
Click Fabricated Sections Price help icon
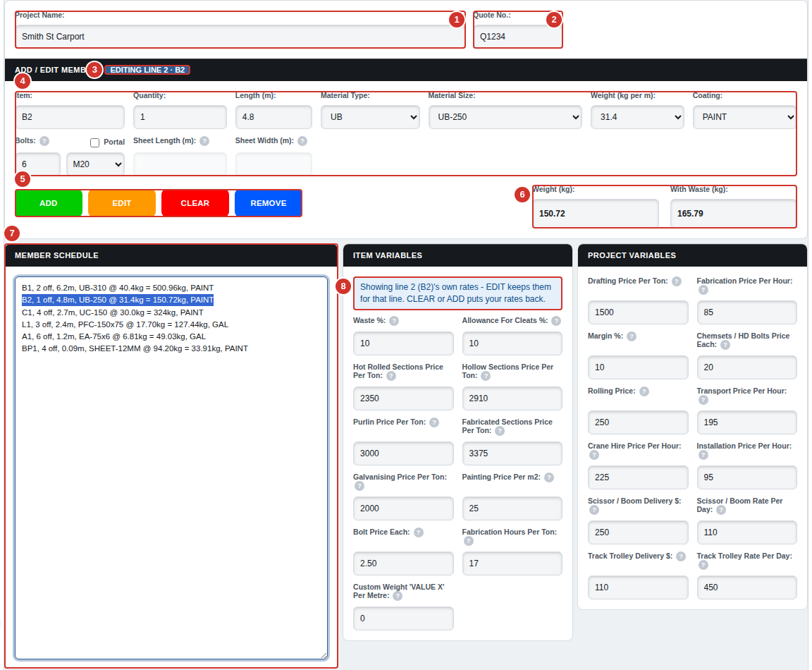tap(500, 431)
